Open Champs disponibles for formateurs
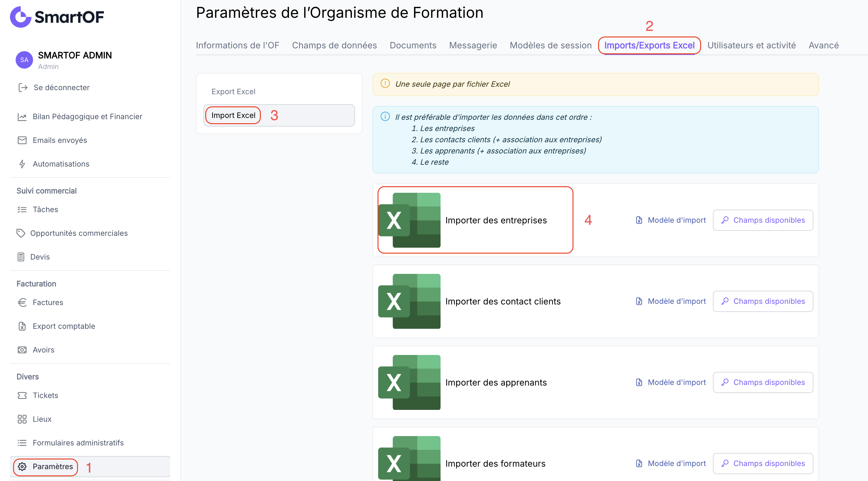This screenshot has height=481, width=868. [763, 464]
